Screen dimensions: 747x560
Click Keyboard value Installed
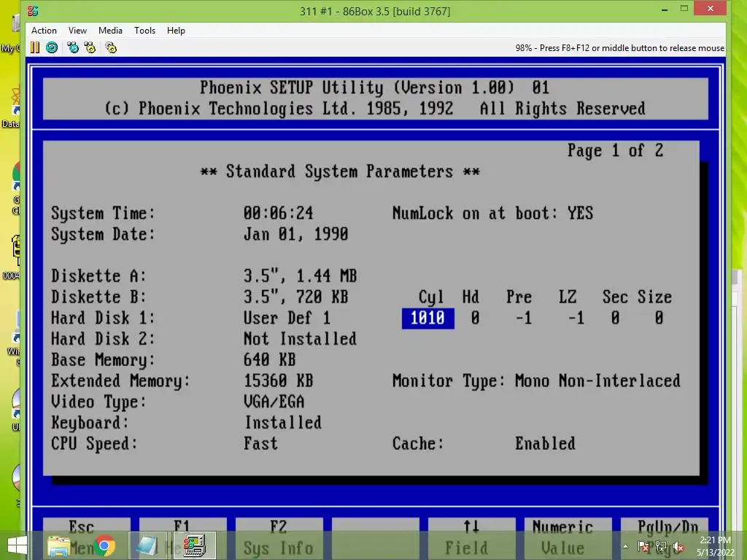coord(283,423)
